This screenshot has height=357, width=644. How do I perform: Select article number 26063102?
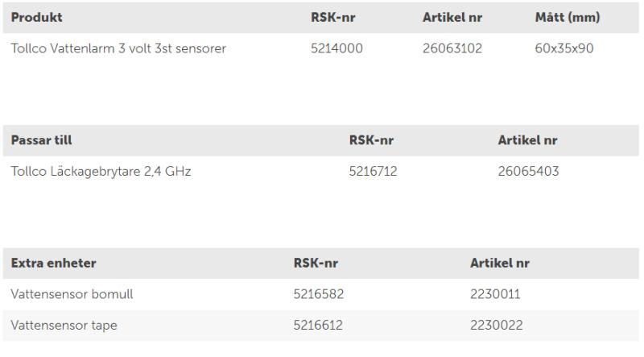(452, 48)
